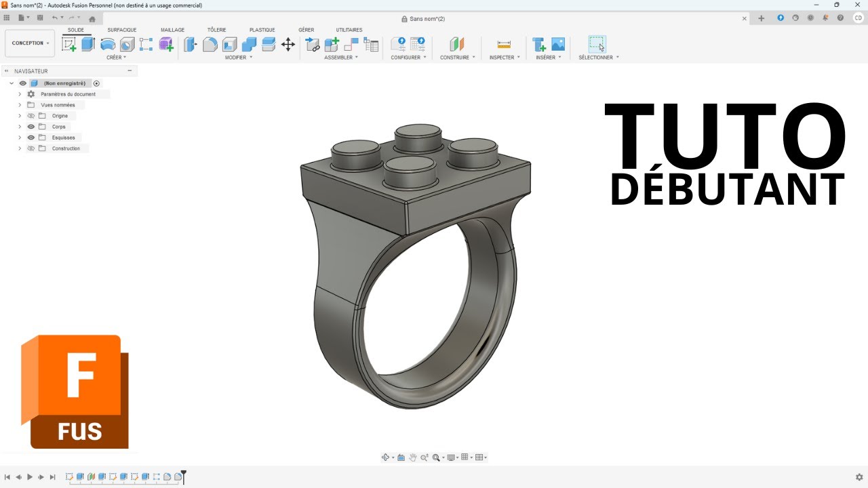Collapse the NAVIGATEUR panel with minus button
The width and height of the screenshot is (868, 488).
129,70
